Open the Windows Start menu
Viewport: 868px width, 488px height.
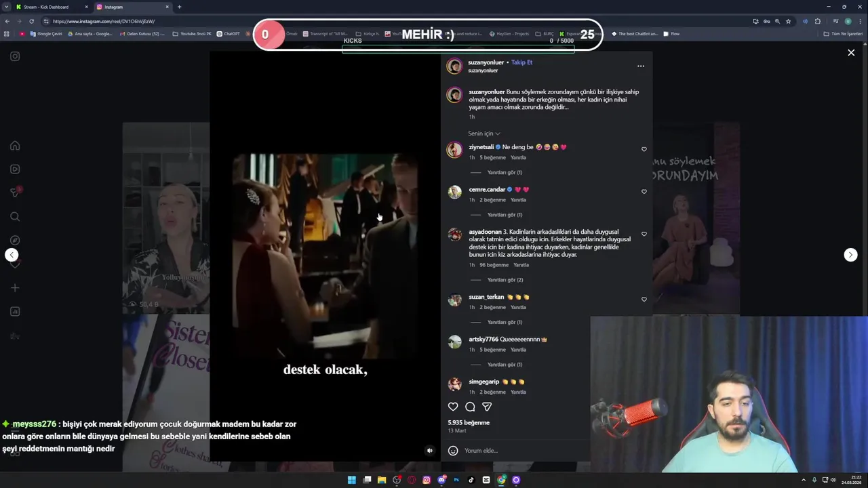(352, 480)
